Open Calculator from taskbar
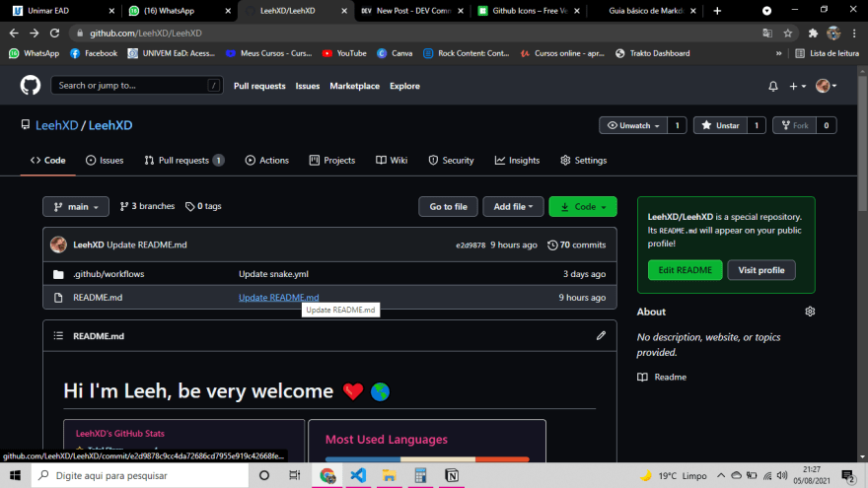 tap(420, 475)
